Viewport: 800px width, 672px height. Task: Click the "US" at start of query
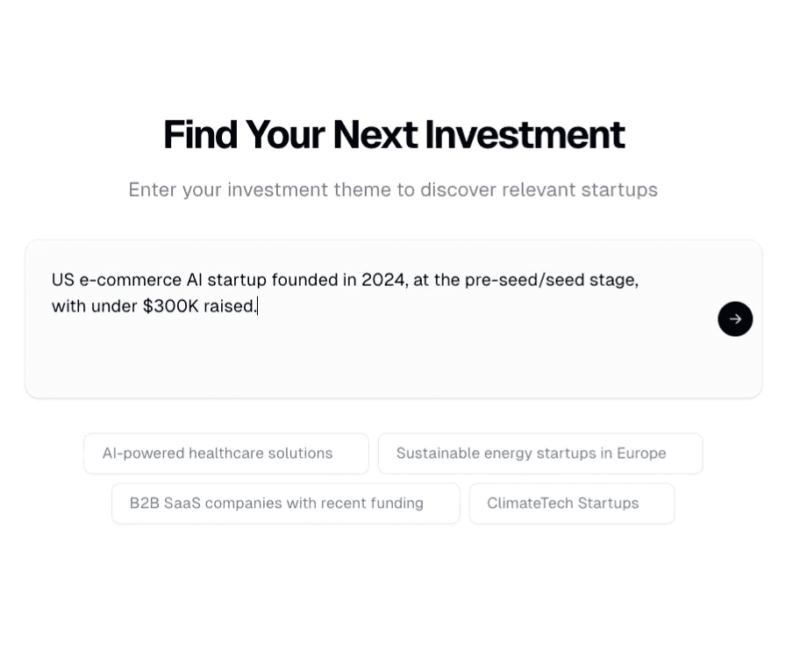point(63,280)
